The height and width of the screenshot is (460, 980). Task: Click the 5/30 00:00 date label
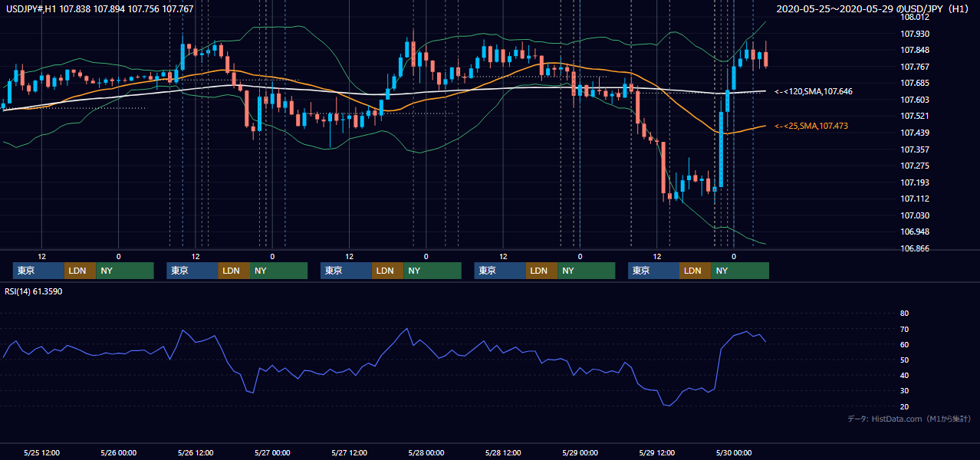pyautogui.click(x=734, y=452)
